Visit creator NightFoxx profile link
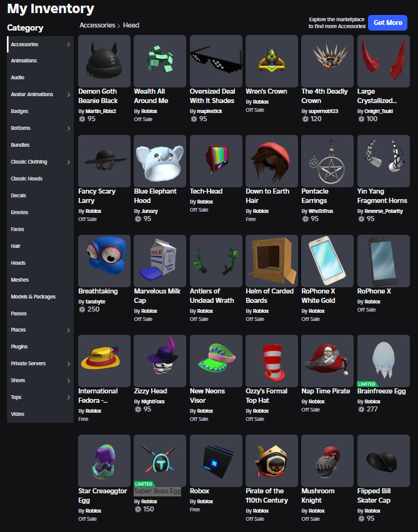The height and width of the screenshot is (532, 418). click(153, 401)
